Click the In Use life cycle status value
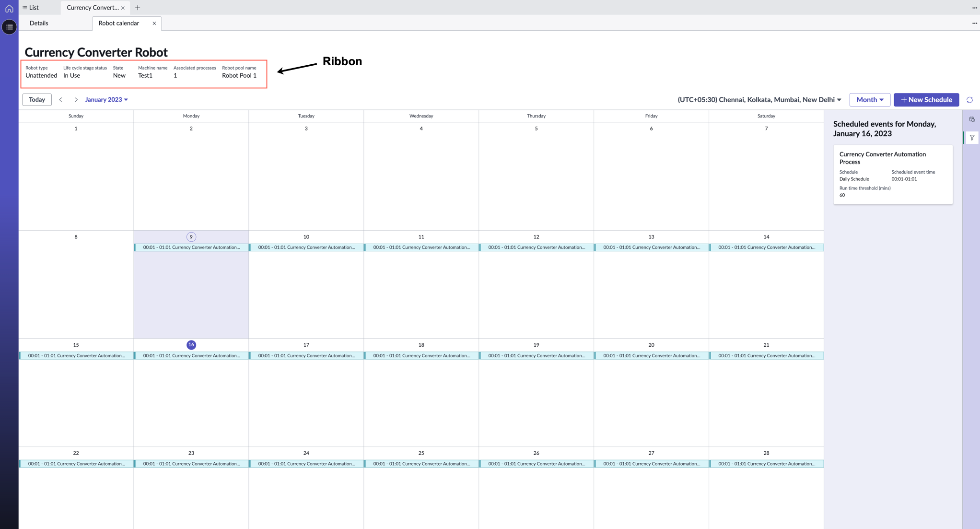This screenshot has height=529, width=980. point(72,76)
